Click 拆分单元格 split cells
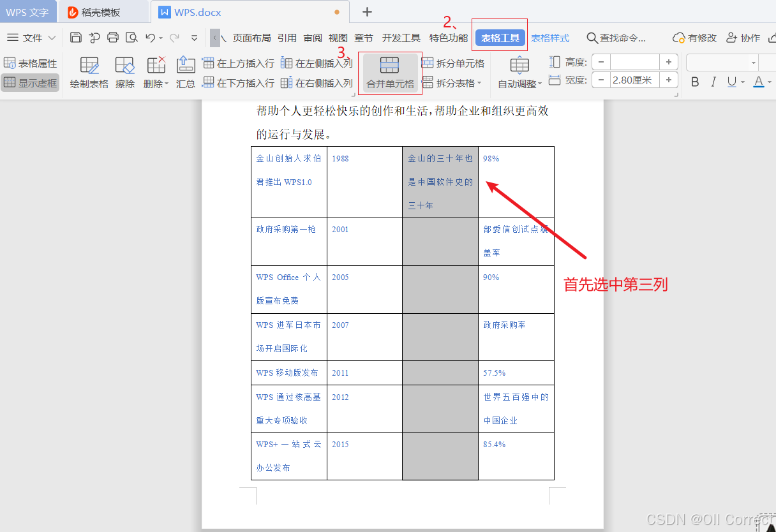The height and width of the screenshot is (532, 776). click(x=453, y=63)
